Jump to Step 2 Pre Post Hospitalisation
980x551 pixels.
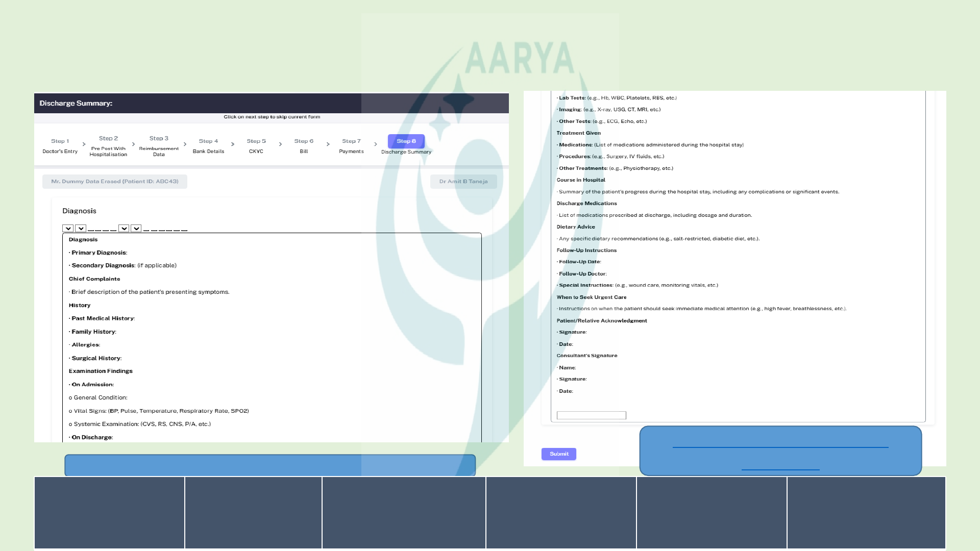point(108,145)
